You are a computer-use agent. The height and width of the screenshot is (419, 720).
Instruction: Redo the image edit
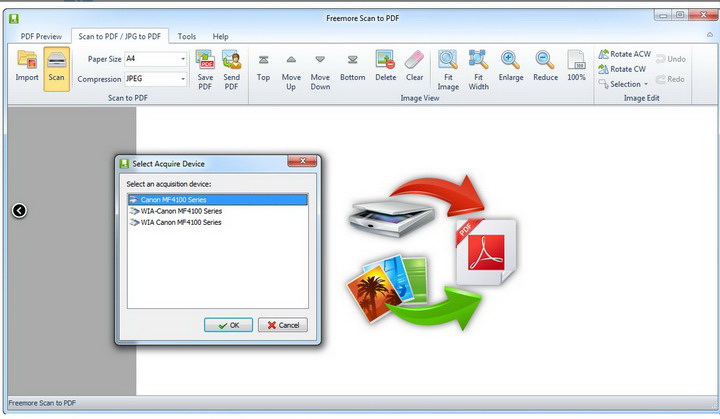[x=670, y=79]
